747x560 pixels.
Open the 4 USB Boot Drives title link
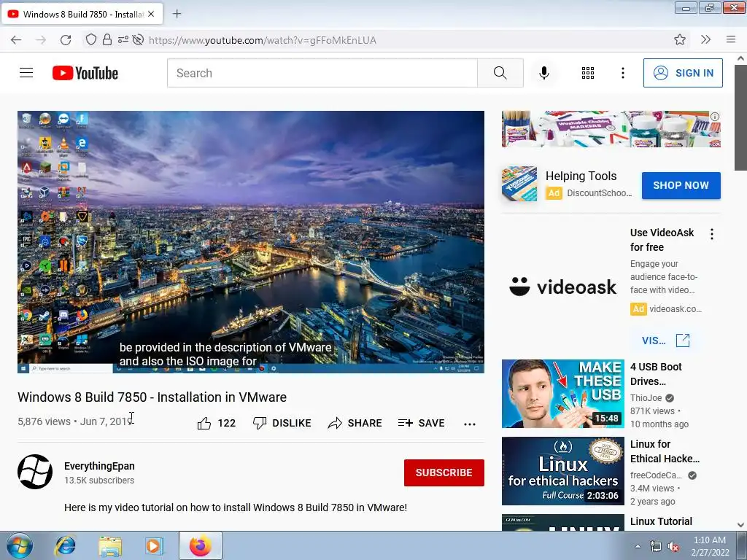[x=656, y=374]
